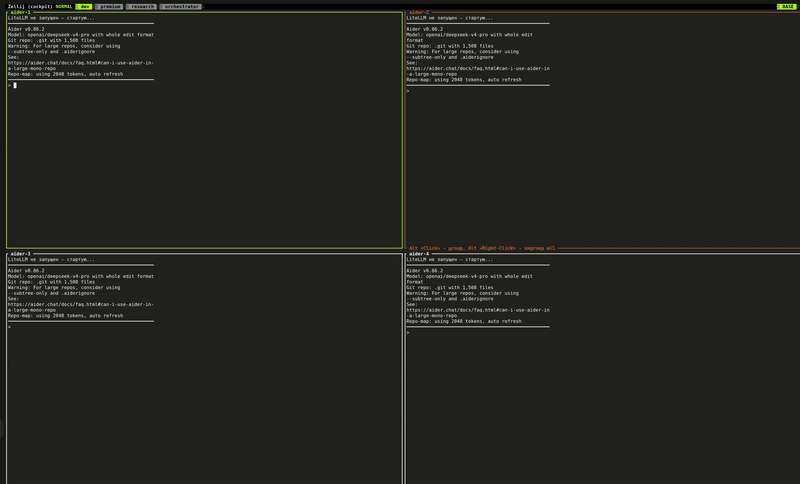Click 'Repo-map: using 2048 tokens' in aider-4
This screenshot has height=484, width=800.
point(464,321)
